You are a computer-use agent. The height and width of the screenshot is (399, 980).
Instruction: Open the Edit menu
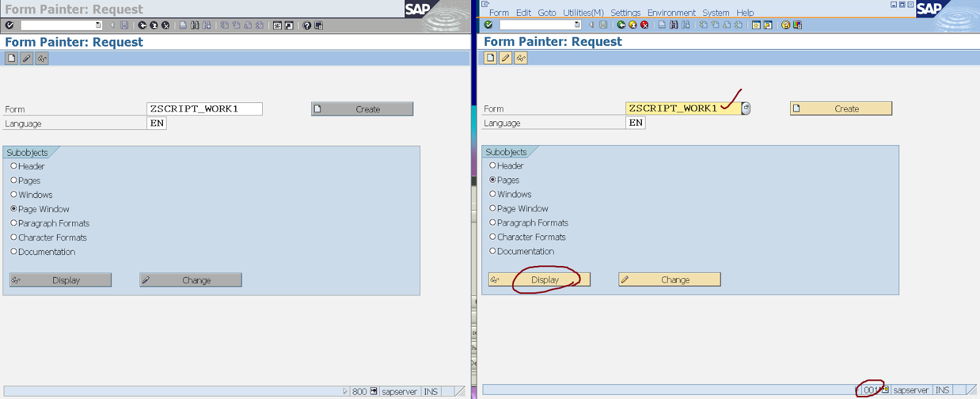click(x=524, y=13)
